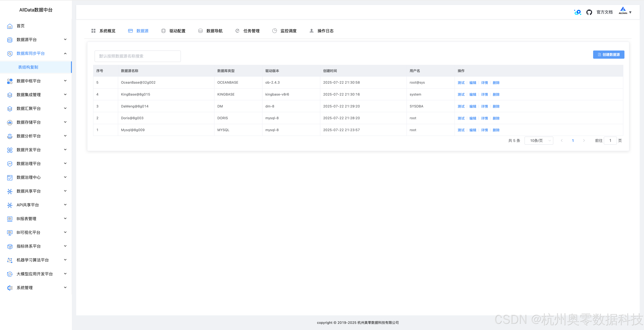
Task: Click the blue logo icon beside GitHub
Action: 577,12
